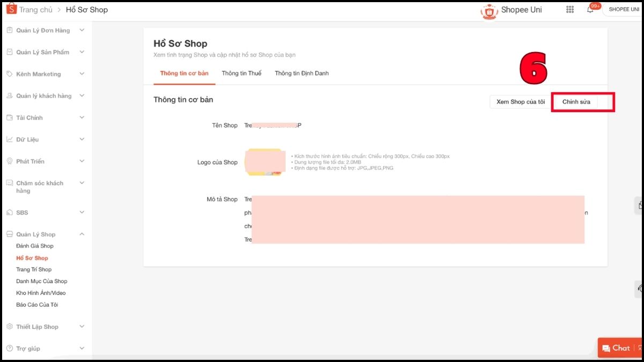Open Danh Mục Của Shop item
644x362 pixels.
click(42, 282)
